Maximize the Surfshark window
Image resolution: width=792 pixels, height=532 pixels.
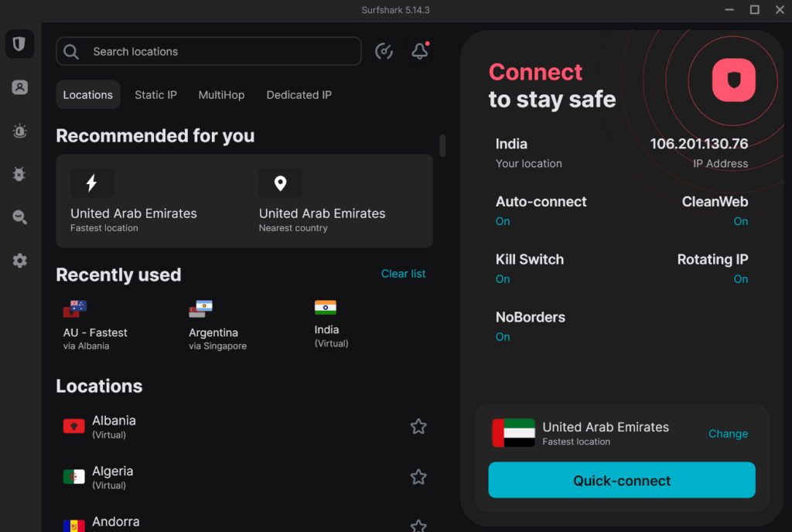754,9
